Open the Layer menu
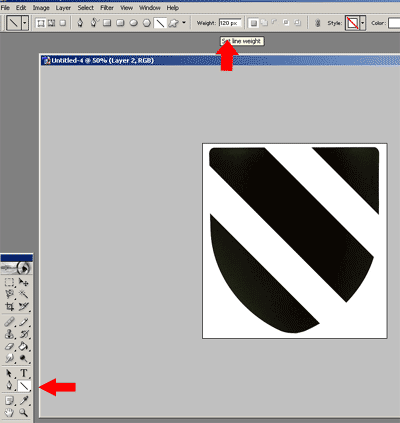 [63, 7]
